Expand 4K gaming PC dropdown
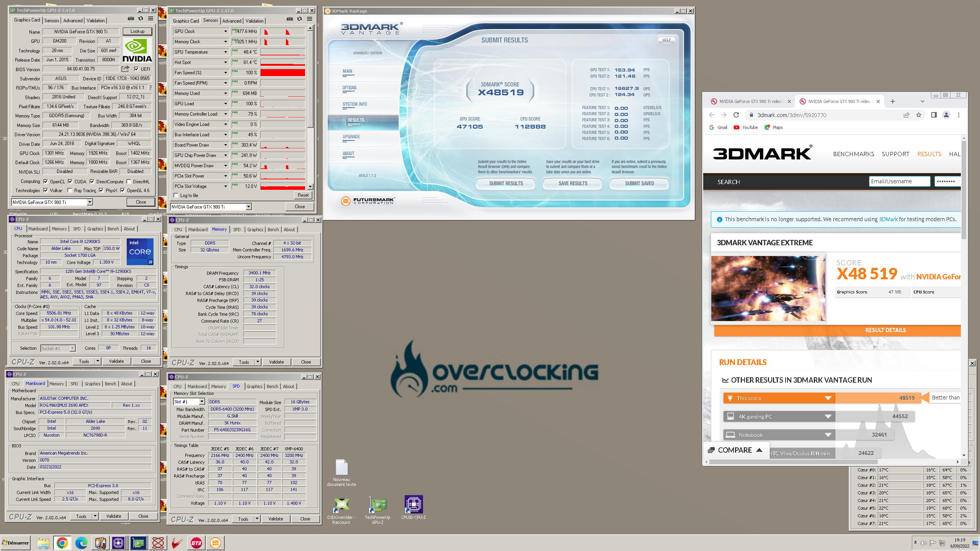The height and width of the screenshot is (551, 980). pyautogui.click(x=828, y=416)
